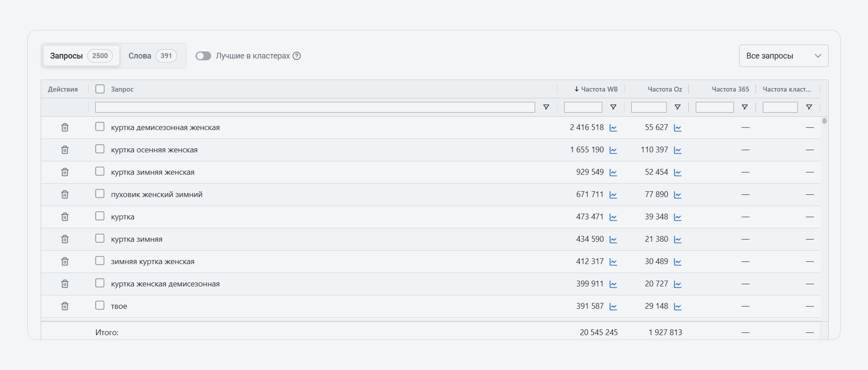This screenshot has height=370, width=868.
Task: Expand the 'Все запросы' dropdown
Action: pos(783,56)
